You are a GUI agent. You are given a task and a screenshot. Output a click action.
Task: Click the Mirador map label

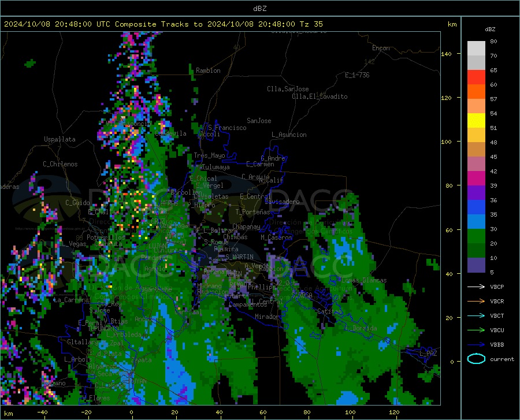tap(267, 317)
